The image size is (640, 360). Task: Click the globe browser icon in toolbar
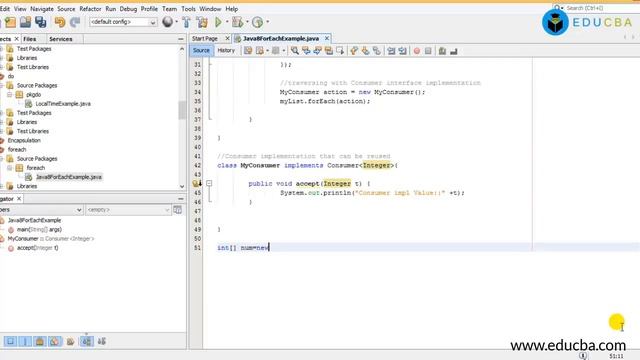click(167, 22)
